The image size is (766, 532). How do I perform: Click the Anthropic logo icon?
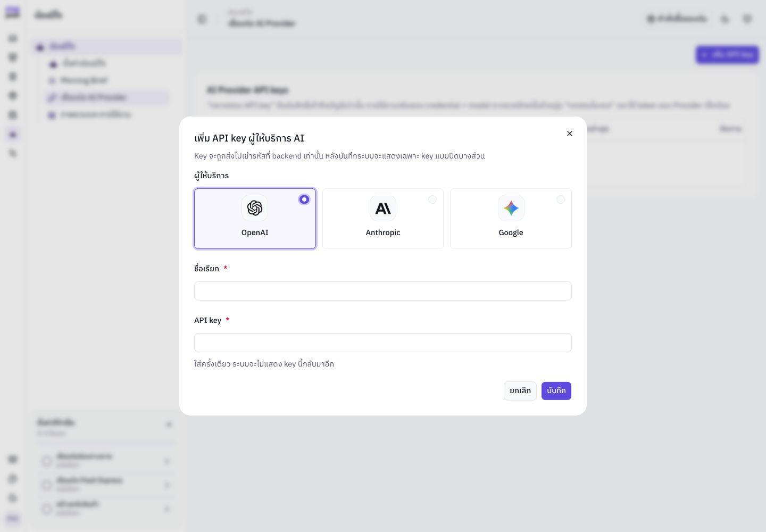tap(383, 208)
